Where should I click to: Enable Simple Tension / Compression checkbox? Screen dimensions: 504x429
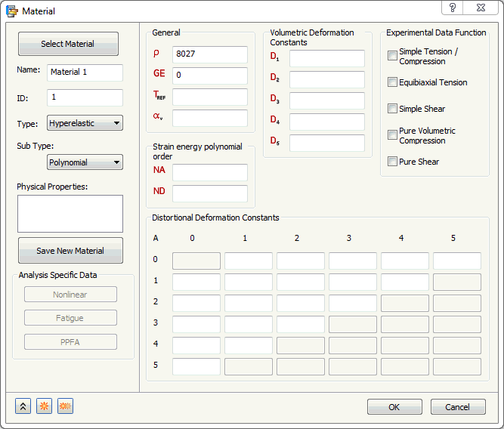[392, 56]
